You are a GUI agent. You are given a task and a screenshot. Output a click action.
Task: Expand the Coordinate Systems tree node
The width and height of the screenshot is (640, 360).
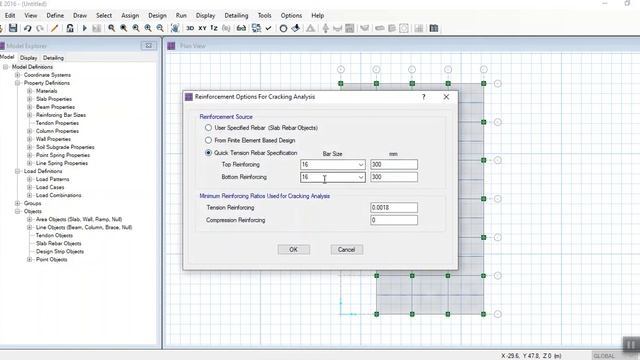click(17, 75)
